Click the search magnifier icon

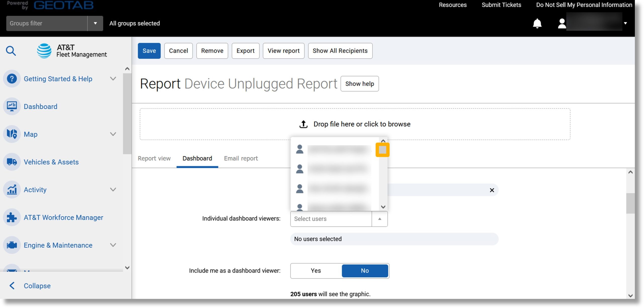(x=11, y=51)
